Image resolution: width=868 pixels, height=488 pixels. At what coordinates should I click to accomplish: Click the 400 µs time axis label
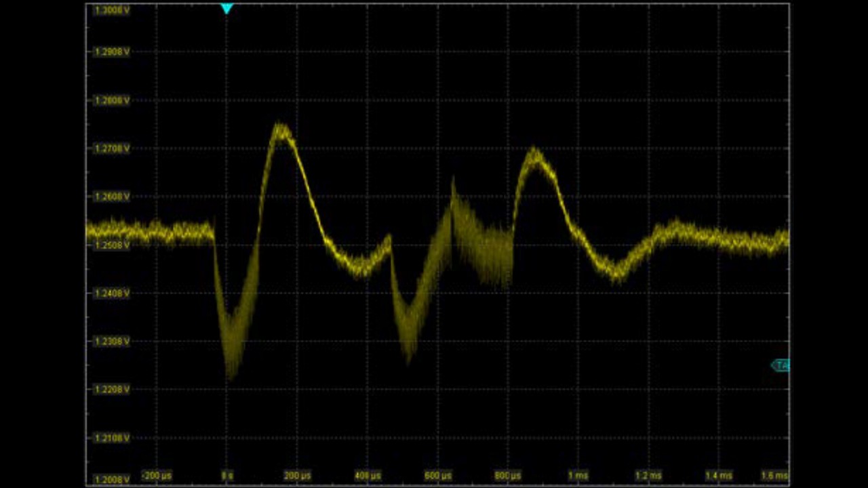point(368,476)
